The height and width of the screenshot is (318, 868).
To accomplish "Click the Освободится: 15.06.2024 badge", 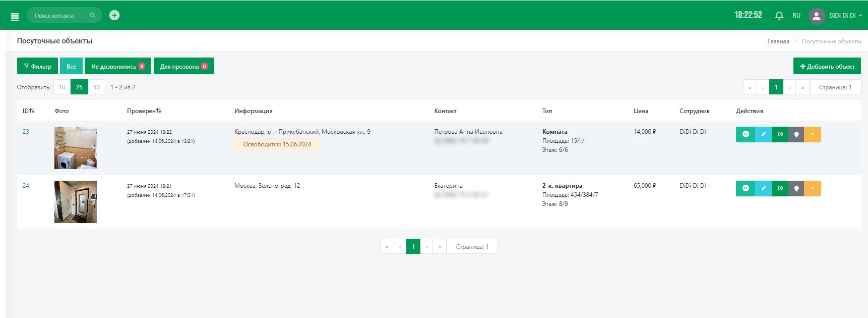I will click(277, 144).
